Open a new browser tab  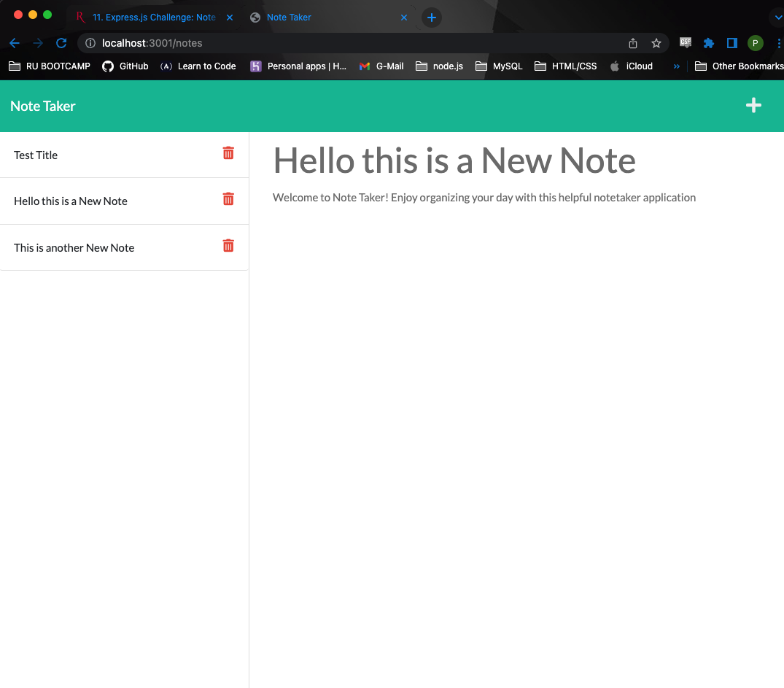[432, 18]
